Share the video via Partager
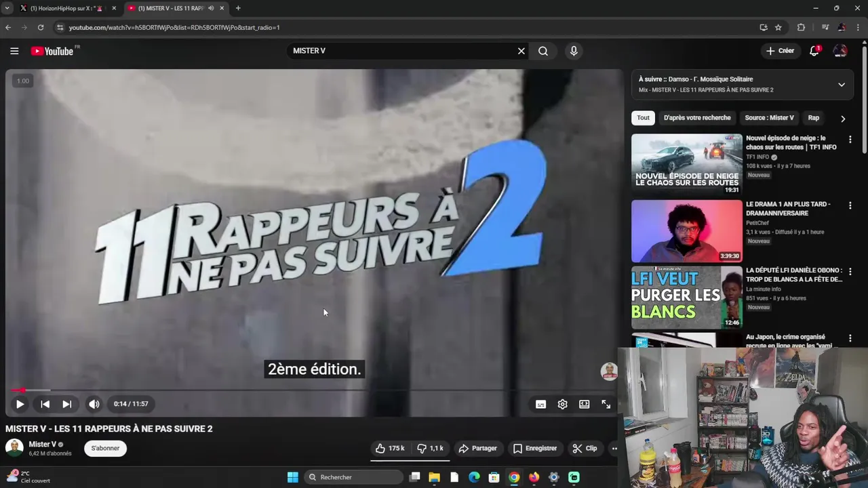The image size is (868, 488). point(477,448)
